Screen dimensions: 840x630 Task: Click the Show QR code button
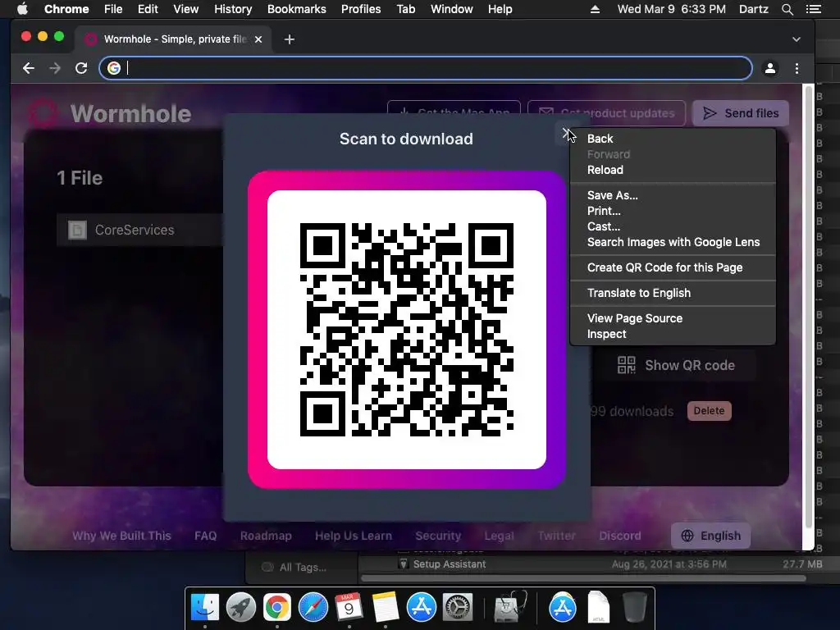point(676,365)
